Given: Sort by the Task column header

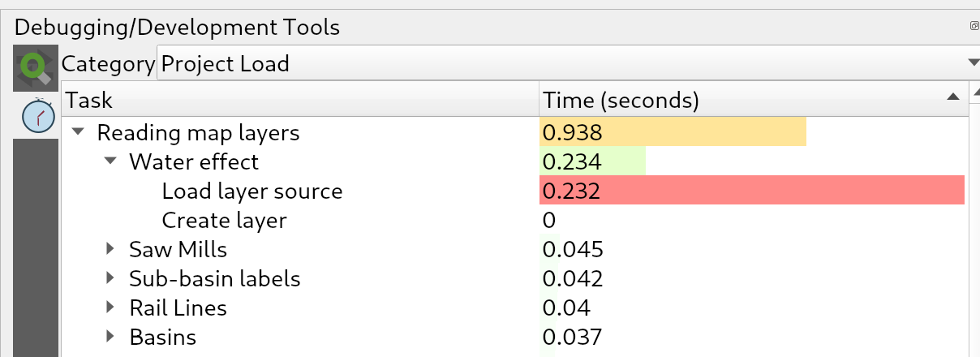Looking at the screenshot, I should click(x=300, y=101).
